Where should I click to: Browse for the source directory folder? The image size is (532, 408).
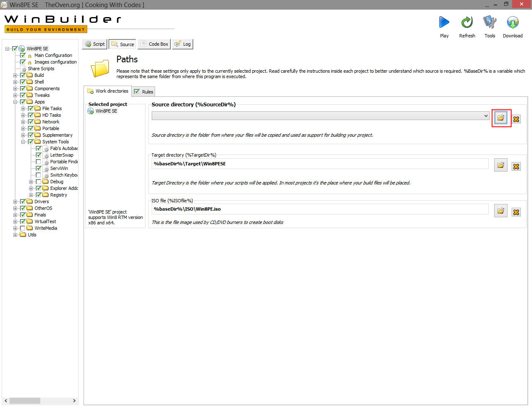tap(501, 118)
